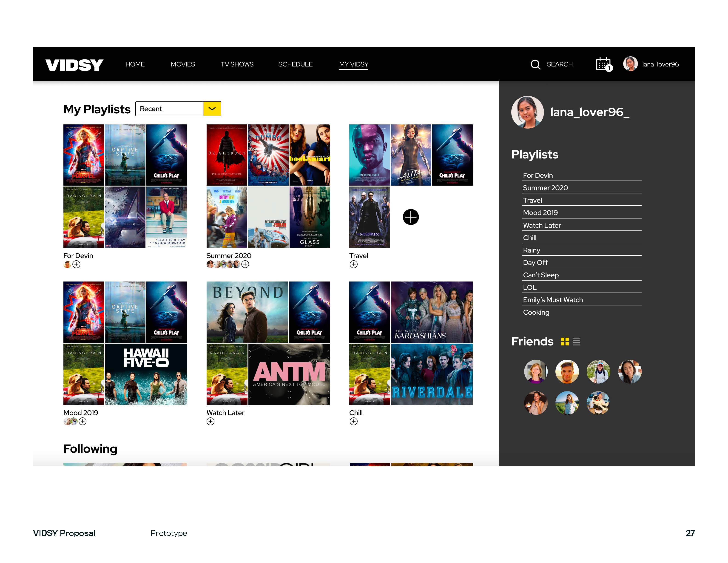Select last friend avatar holding dog
This screenshot has height=563, width=728.
click(x=598, y=402)
